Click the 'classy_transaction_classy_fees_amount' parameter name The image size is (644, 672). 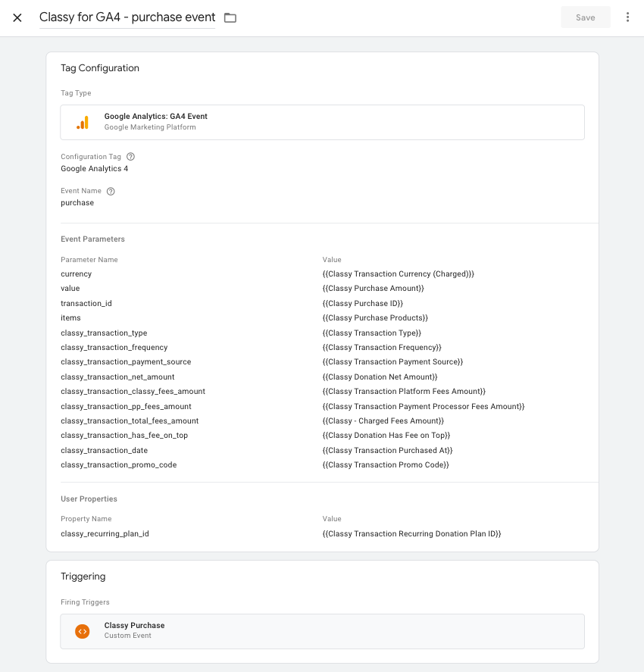pyautogui.click(x=133, y=392)
